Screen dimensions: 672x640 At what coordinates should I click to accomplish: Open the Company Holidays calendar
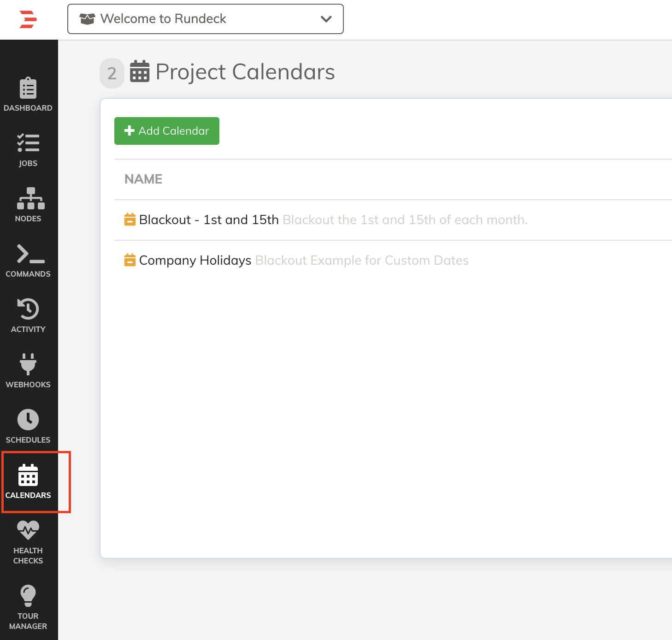[x=195, y=261]
